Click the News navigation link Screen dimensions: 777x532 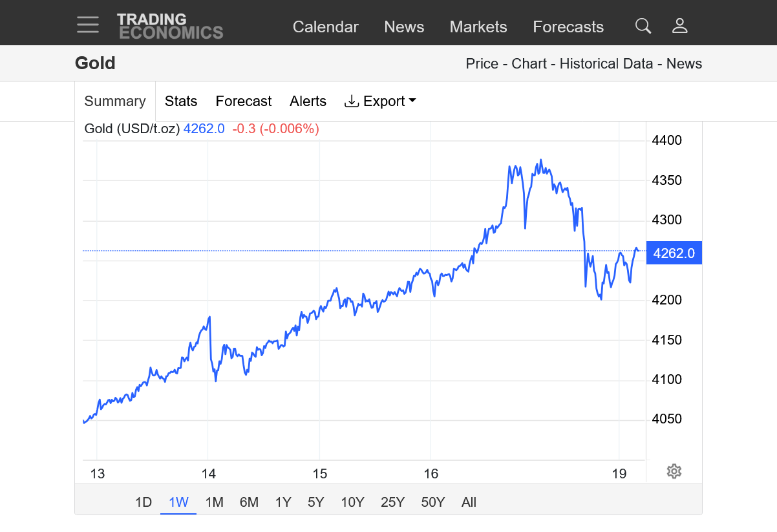tap(404, 27)
